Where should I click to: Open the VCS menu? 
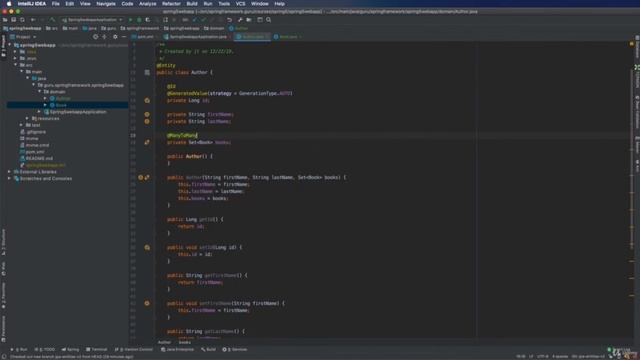pyautogui.click(x=240, y=4)
